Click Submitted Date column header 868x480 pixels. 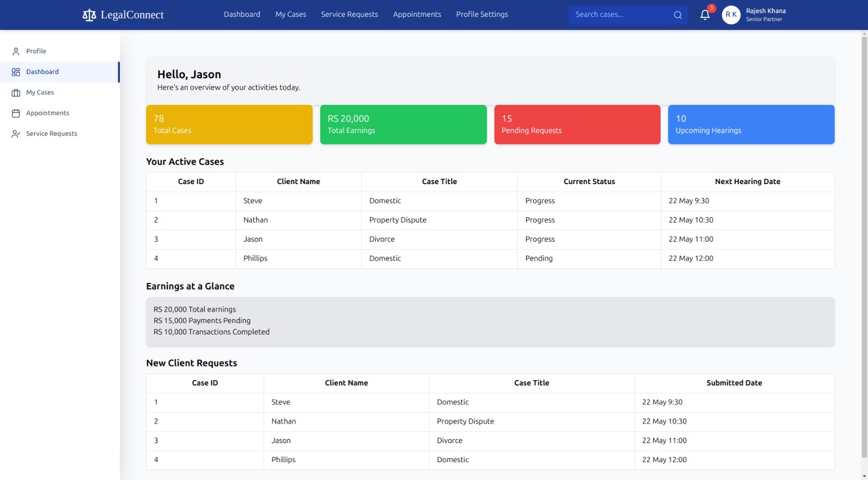[x=734, y=383]
